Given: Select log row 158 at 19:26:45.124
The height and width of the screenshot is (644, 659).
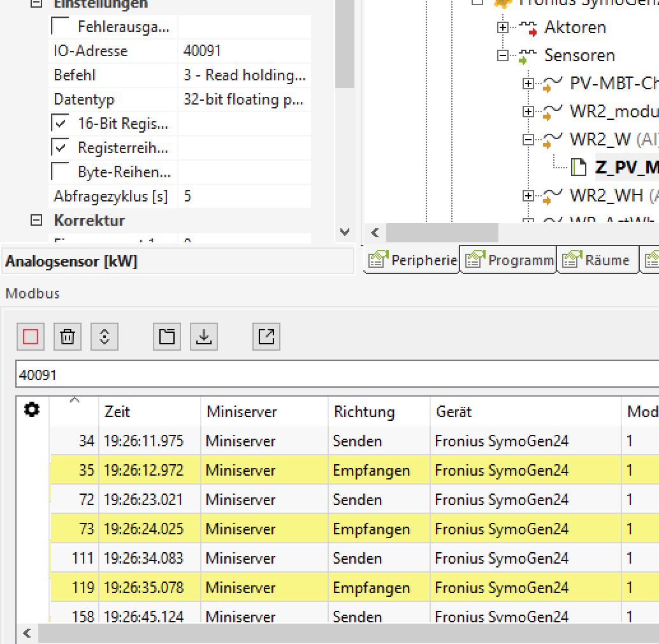Looking at the screenshot, I should click(355, 614).
